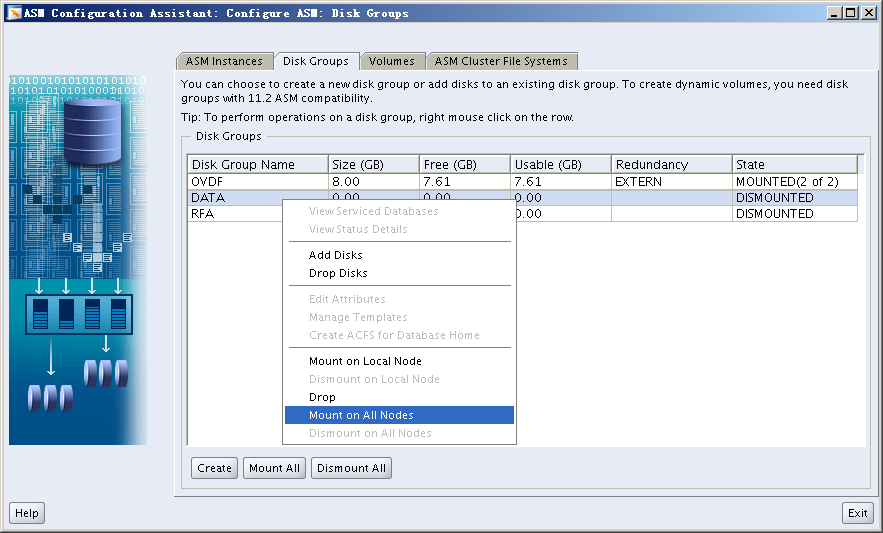Select Drop Disks in the context menu
Viewport: 883px width, 533px height.
click(x=338, y=273)
